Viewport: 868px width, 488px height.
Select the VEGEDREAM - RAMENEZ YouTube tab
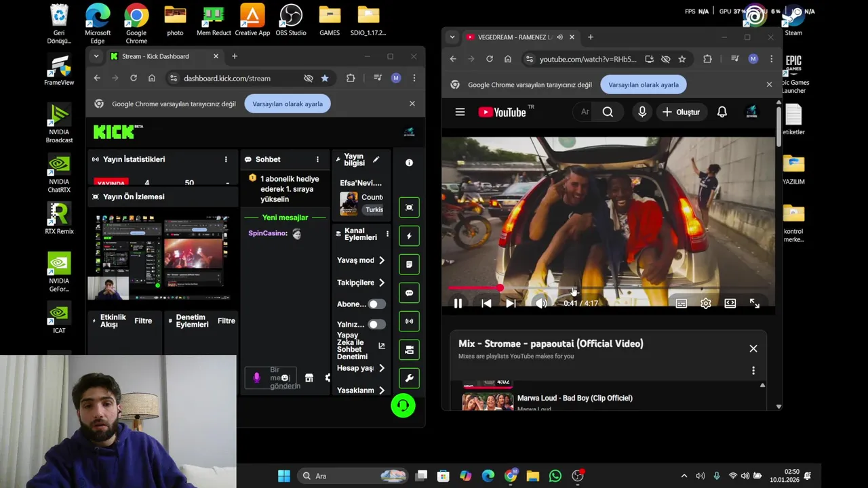pos(520,37)
